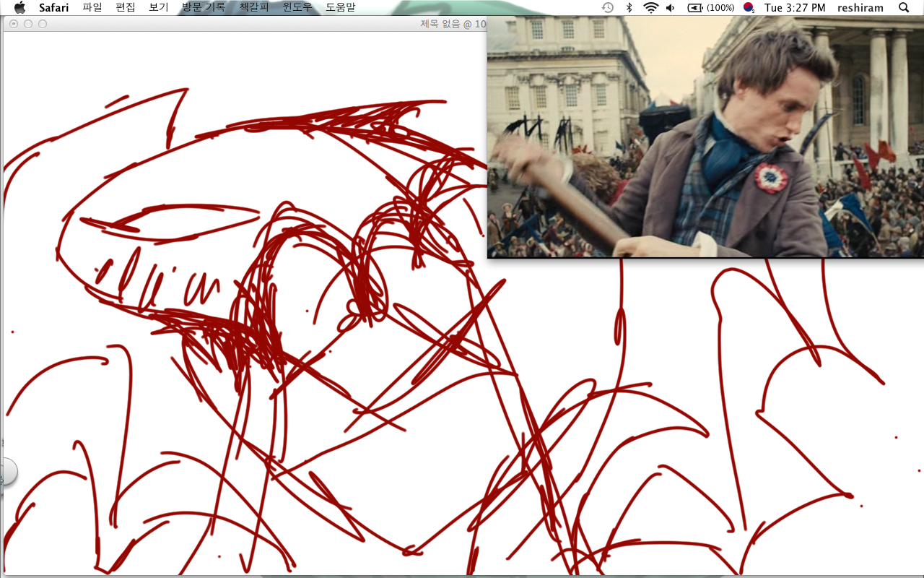924x578 pixels.
Task: Open the Safari application menu
Action: click(x=54, y=7)
